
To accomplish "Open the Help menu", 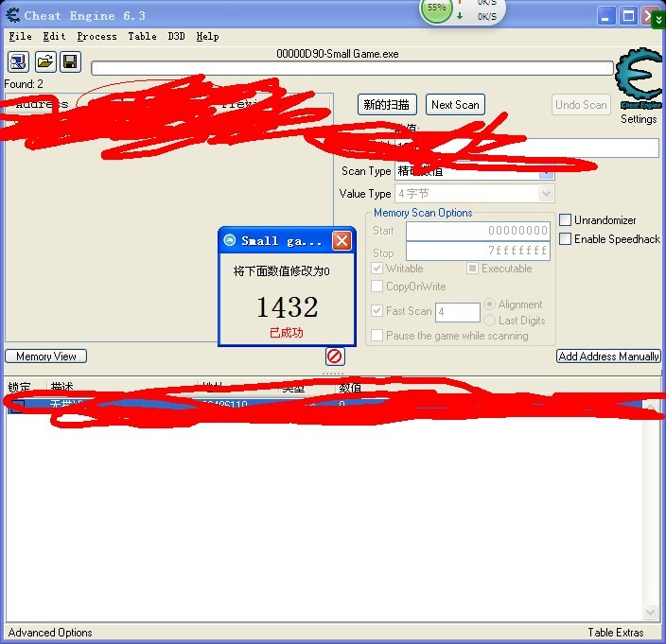I will (207, 37).
